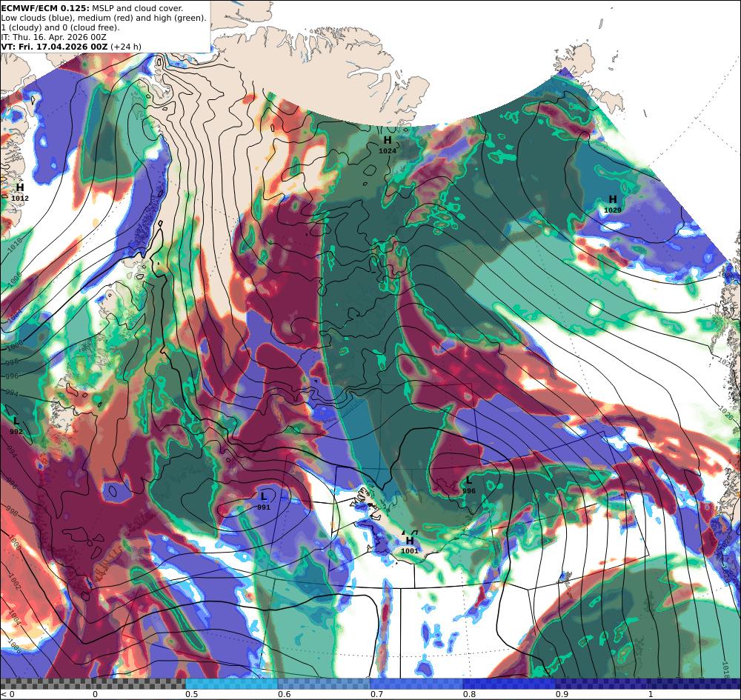Click the '1029' pressure value

click(613, 210)
